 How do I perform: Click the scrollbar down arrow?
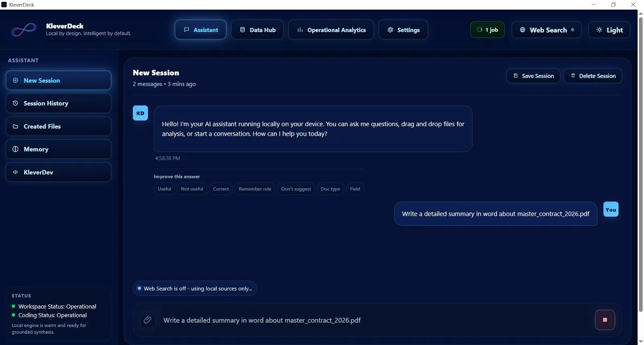point(641,342)
